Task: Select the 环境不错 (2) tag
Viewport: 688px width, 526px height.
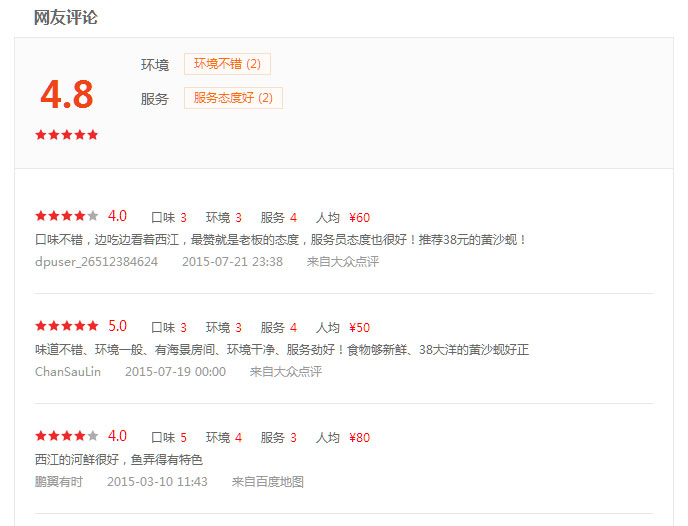Action: click(227, 64)
